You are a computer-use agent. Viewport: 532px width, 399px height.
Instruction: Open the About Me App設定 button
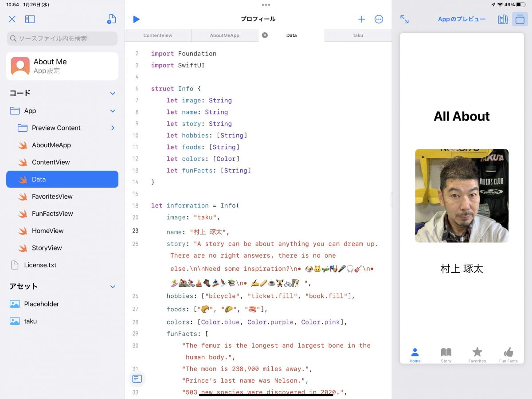coord(62,66)
